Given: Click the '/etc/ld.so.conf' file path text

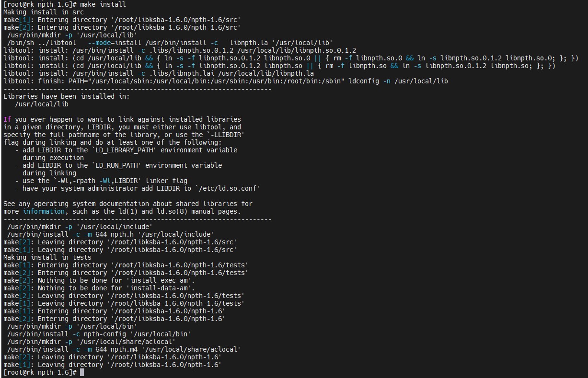Looking at the screenshot, I should tap(228, 188).
